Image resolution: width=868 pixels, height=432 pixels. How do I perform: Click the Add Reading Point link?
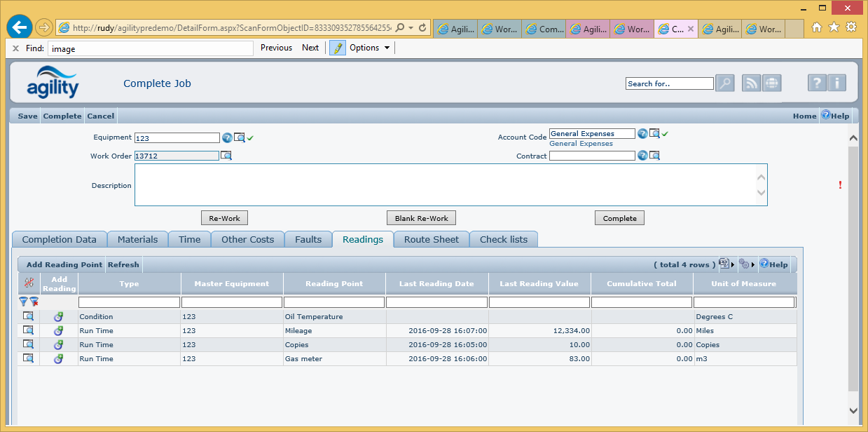pos(64,265)
